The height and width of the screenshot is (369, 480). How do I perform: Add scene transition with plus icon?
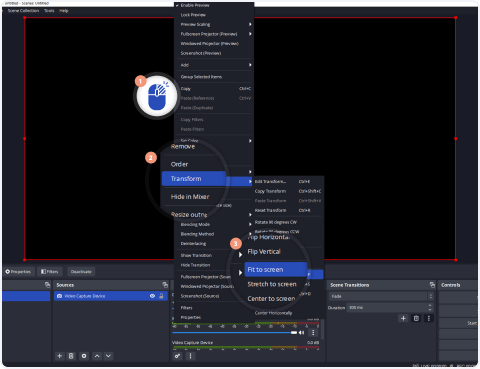coord(403,318)
